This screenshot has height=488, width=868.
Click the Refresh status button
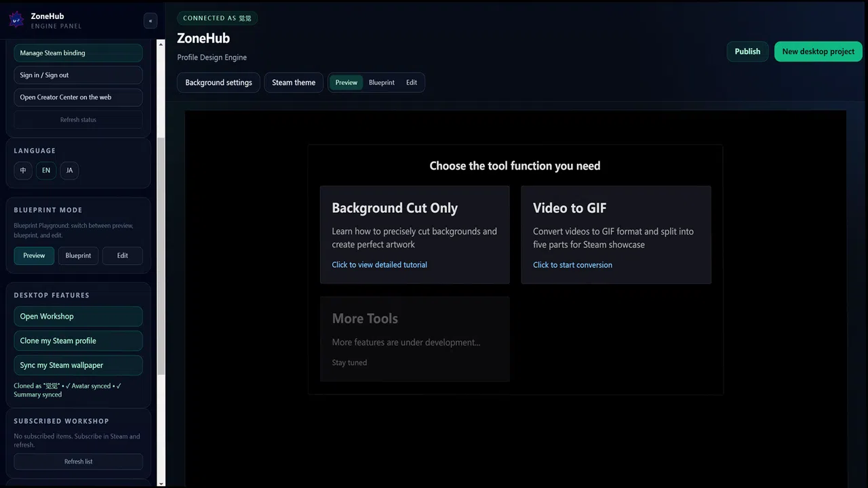click(78, 120)
